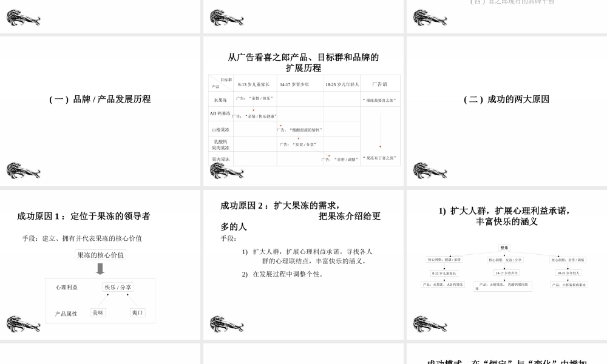
Task: Click slogan cell “果冻布丁喜之郎”
Action: coord(379,158)
